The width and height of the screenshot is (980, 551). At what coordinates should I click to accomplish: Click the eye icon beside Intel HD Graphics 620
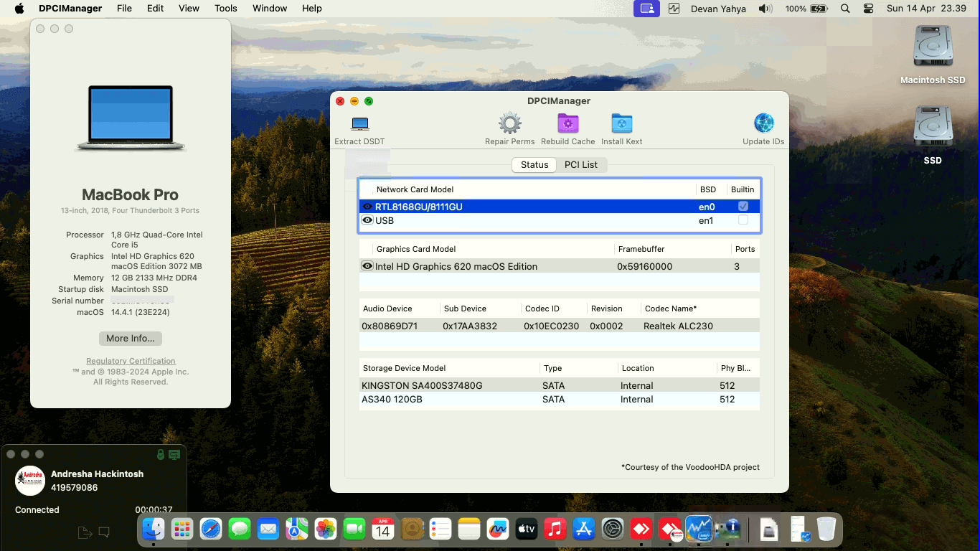coord(367,266)
